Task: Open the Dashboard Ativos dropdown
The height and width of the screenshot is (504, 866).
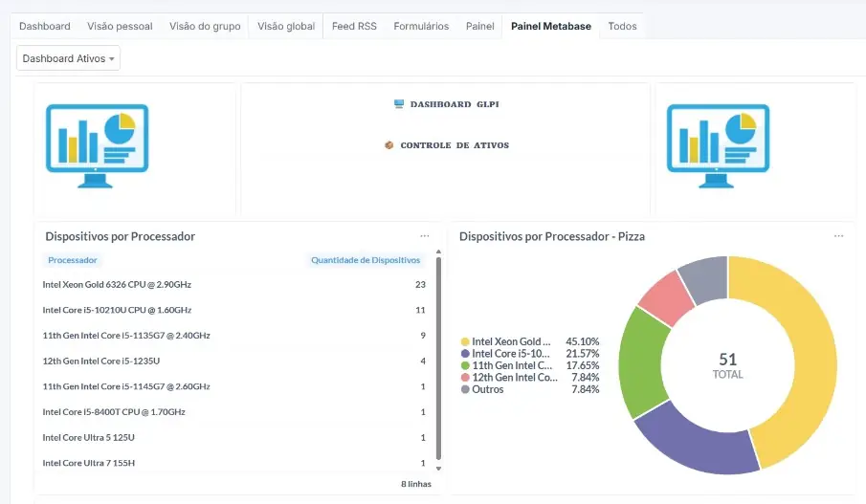Action: [69, 58]
